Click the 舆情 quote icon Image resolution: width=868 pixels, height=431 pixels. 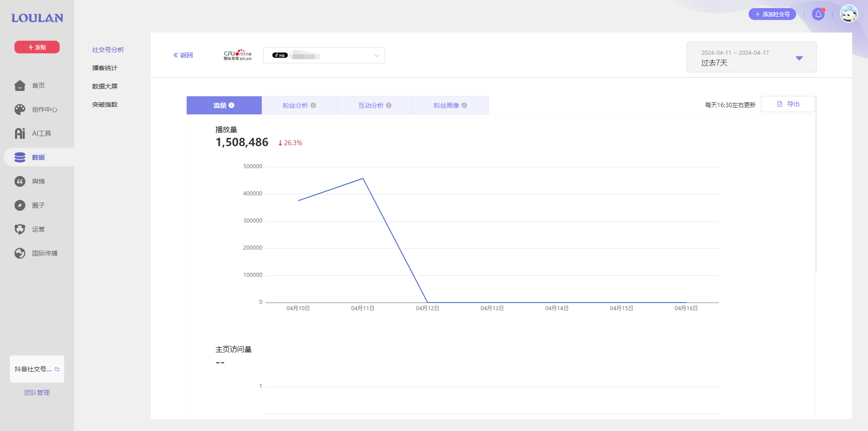point(20,181)
